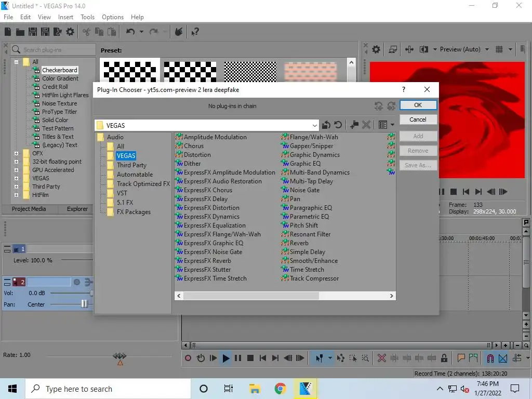Toggle the Lock Event padlock icon
This screenshot has height=399, width=532.
pos(444,358)
